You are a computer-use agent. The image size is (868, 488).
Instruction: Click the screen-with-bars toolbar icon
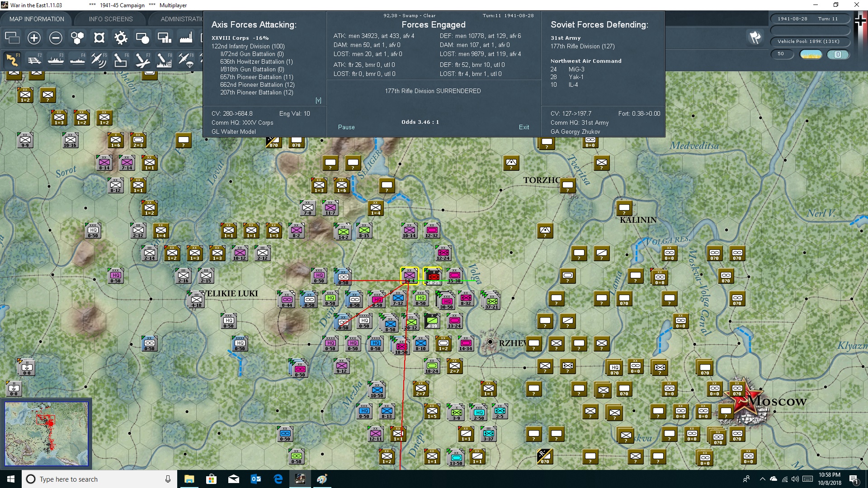(x=164, y=38)
